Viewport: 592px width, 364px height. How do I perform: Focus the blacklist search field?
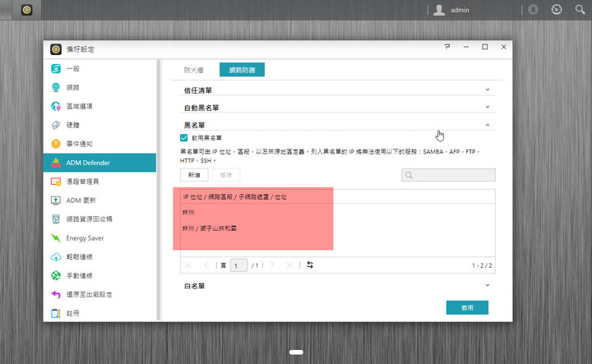point(449,175)
